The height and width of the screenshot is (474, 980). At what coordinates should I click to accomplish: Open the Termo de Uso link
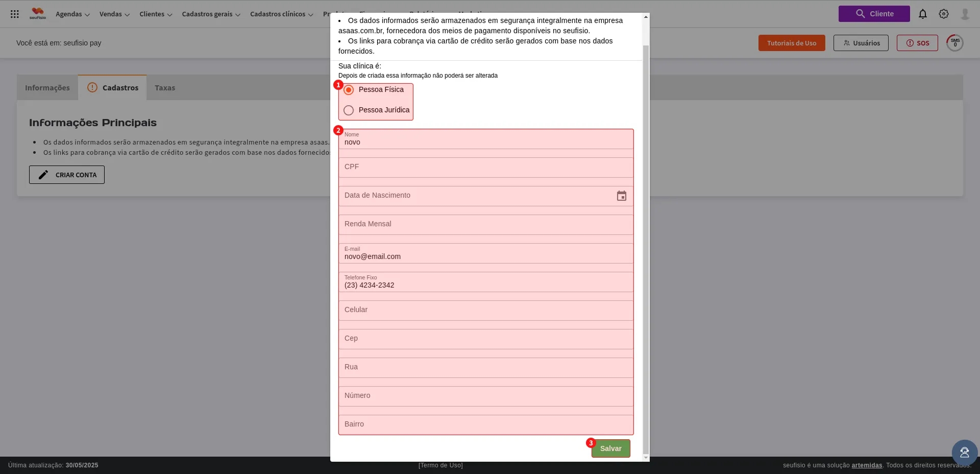(x=440, y=465)
